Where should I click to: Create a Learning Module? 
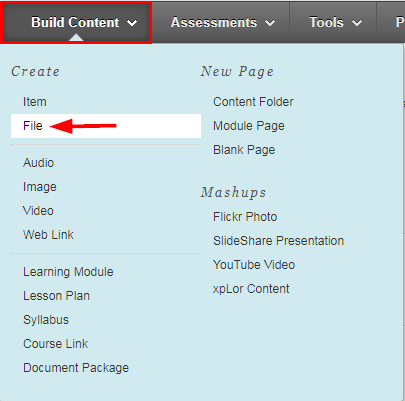point(68,272)
